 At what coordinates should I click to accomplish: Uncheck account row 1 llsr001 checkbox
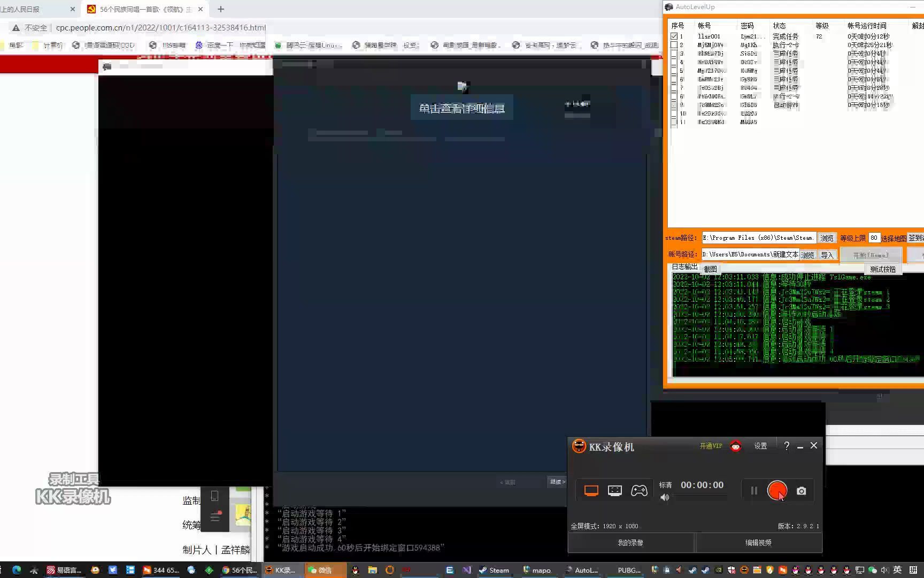pos(674,36)
